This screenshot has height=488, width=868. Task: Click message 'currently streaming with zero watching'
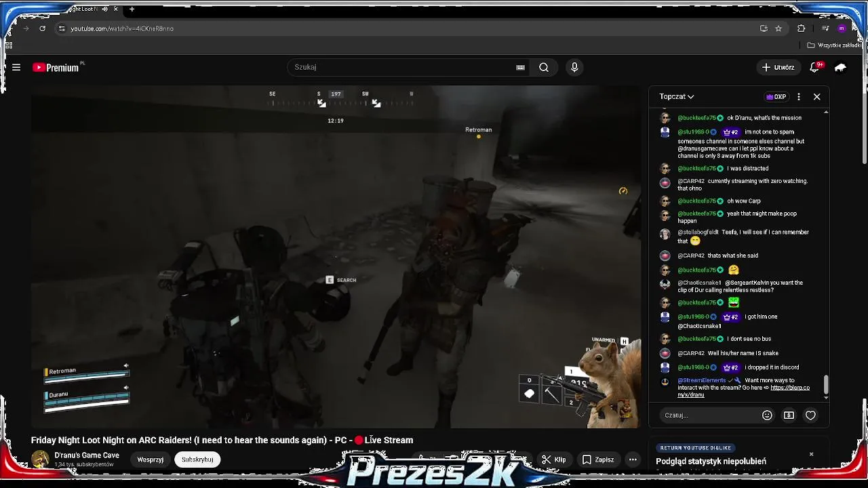(x=743, y=185)
